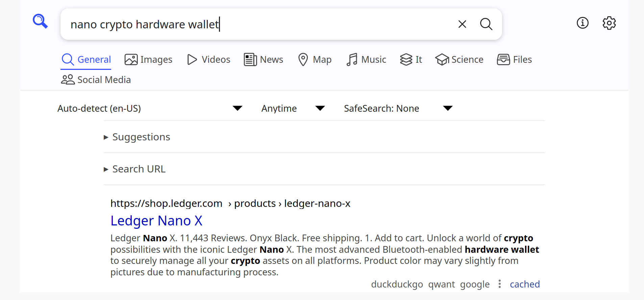Screen dimensions: 644x300
Task: Open the Ledger Nano X result
Action: pyautogui.click(x=156, y=221)
